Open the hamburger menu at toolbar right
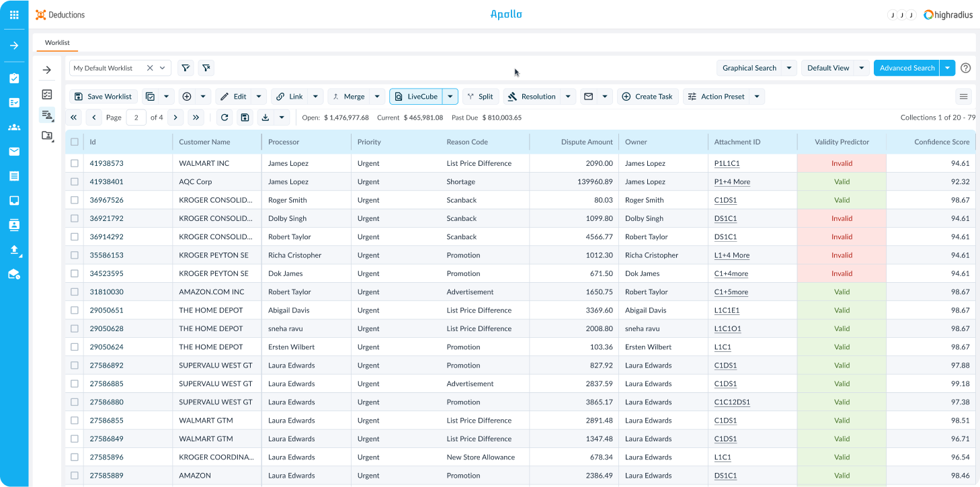980x487 pixels. pos(964,97)
